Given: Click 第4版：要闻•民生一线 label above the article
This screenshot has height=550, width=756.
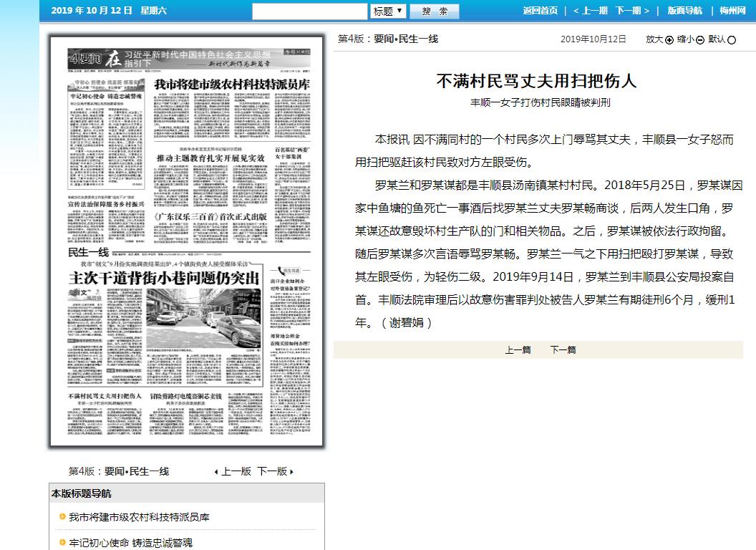Looking at the screenshot, I should click(387, 39).
